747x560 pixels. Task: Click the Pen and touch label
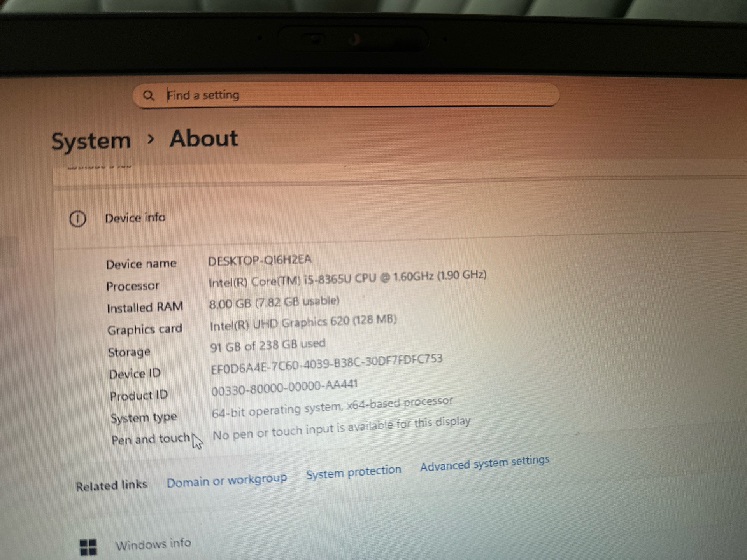click(x=151, y=439)
